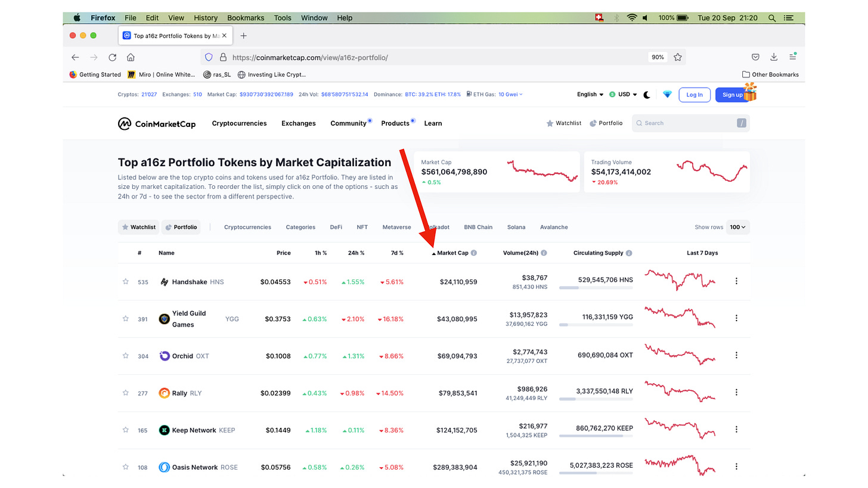Save to Pocket icon in toolbar

[x=755, y=57]
